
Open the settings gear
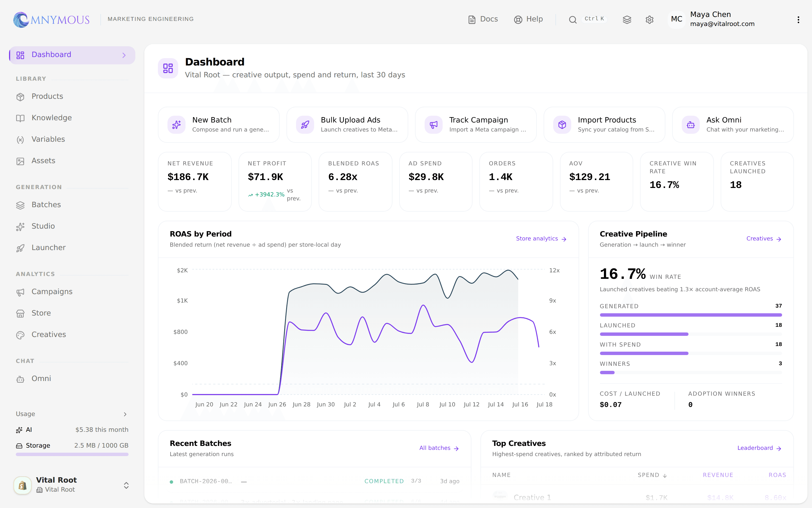[x=649, y=20]
